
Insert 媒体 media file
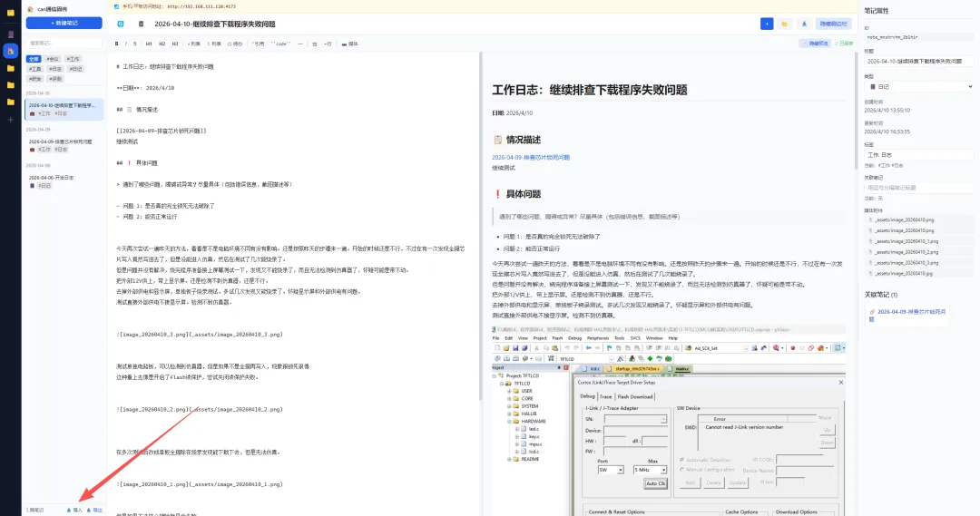click(350, 44)
